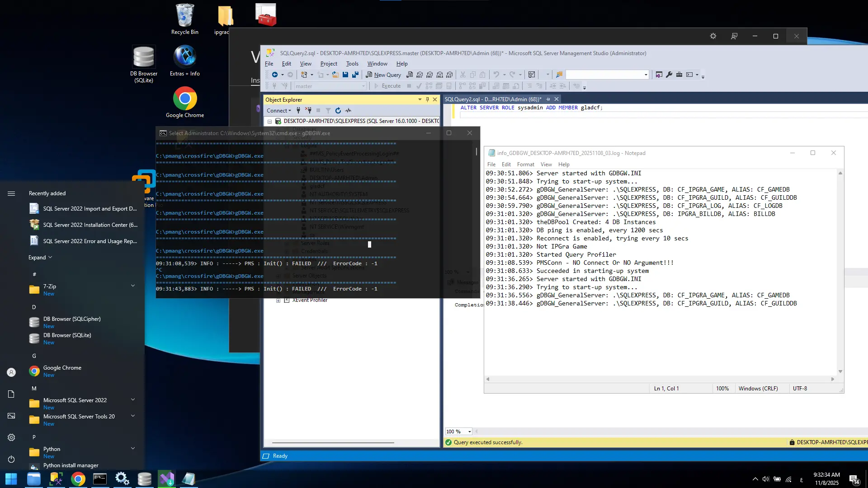The width and height of the screenshot is (868, 488).
Task: Click Navigate Backward arrow in SSMS
Action: pos(275,75)
